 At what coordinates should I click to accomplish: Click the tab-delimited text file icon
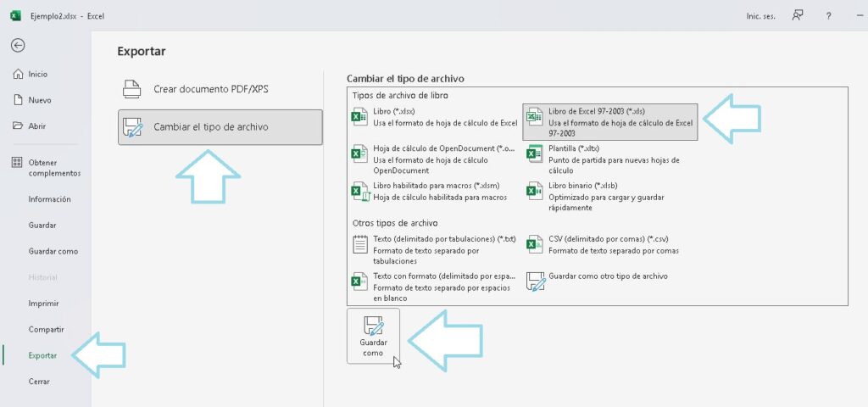[360, 245]
